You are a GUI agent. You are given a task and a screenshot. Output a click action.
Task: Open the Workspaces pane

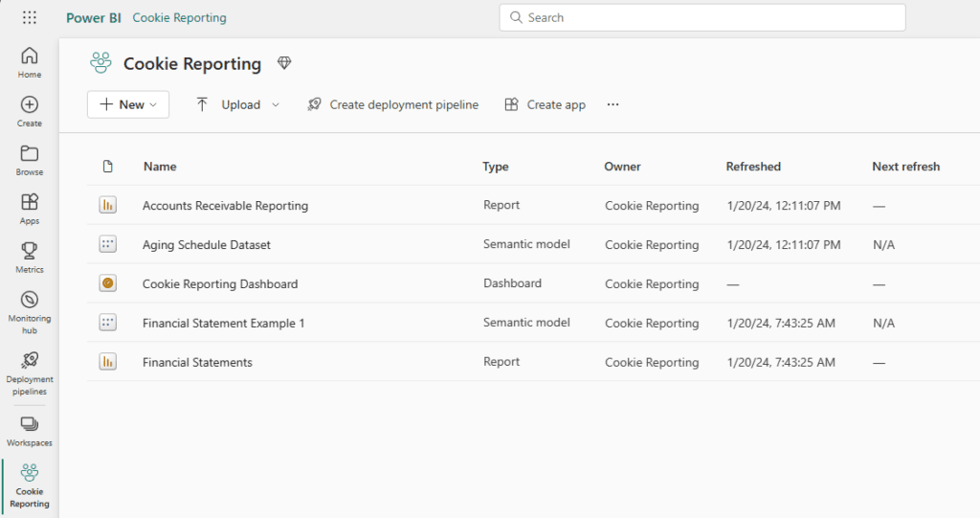click(x=30, y=431)
